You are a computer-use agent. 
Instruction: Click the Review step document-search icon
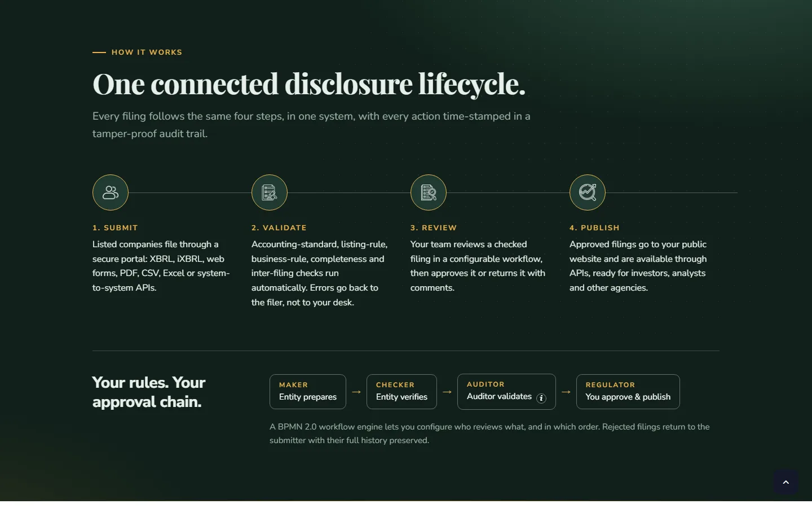click(429, 192)
